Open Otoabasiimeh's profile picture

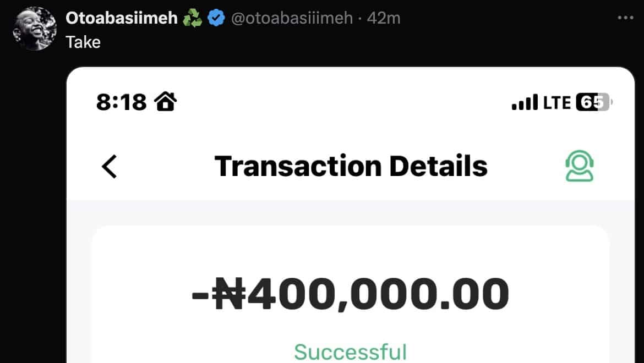[x=35, y=29]
